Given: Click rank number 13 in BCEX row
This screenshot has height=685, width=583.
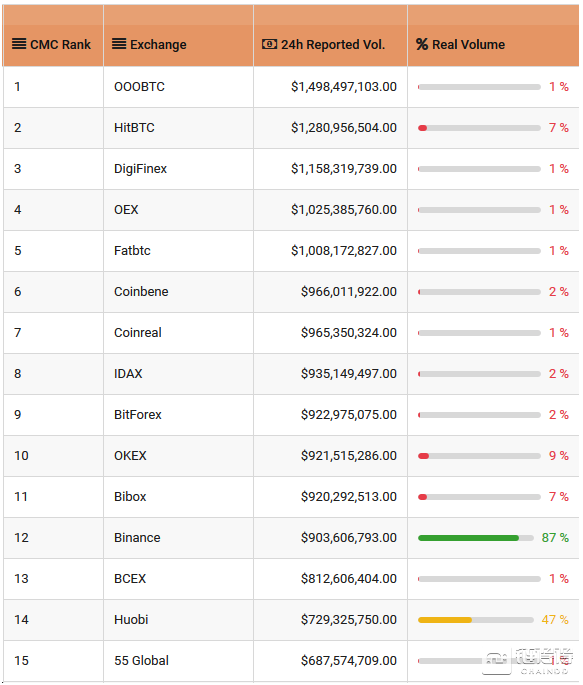Looking at the screenshot, I should (21, 578).
